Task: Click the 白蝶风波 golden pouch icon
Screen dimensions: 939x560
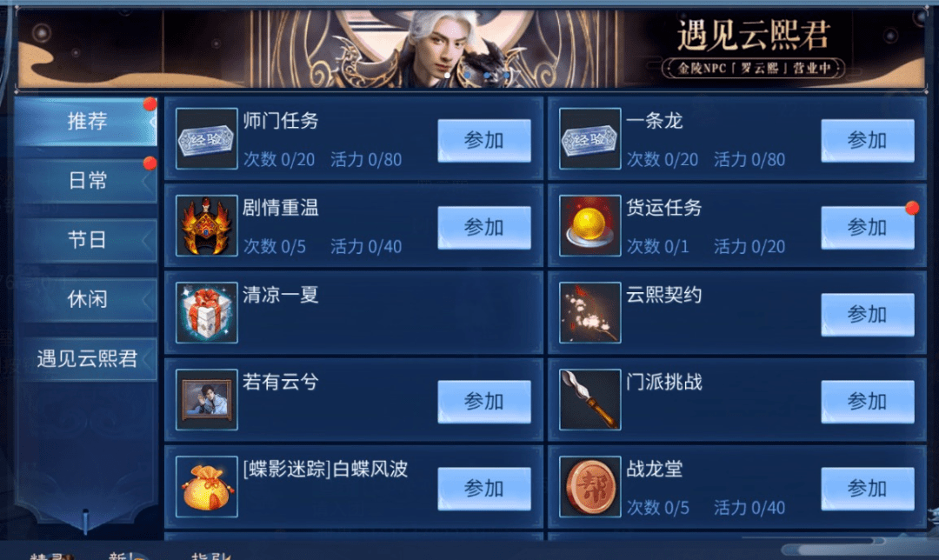Action: (207, 487)
